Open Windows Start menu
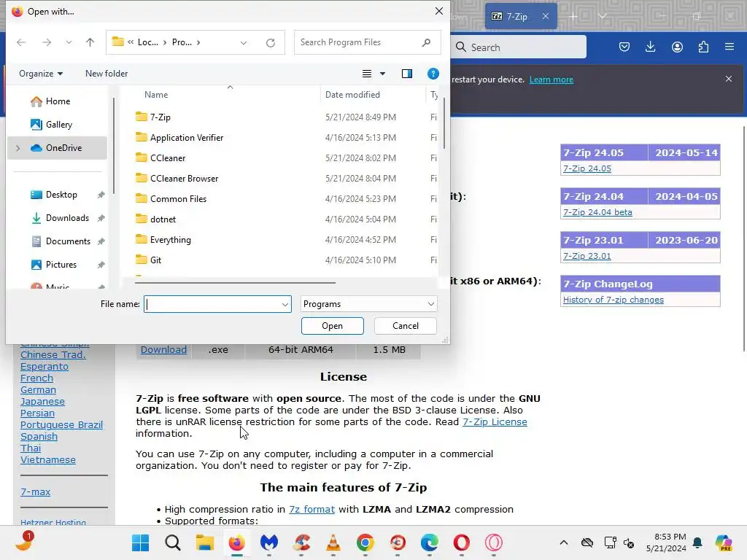The image size is (747, 560). 140,542
